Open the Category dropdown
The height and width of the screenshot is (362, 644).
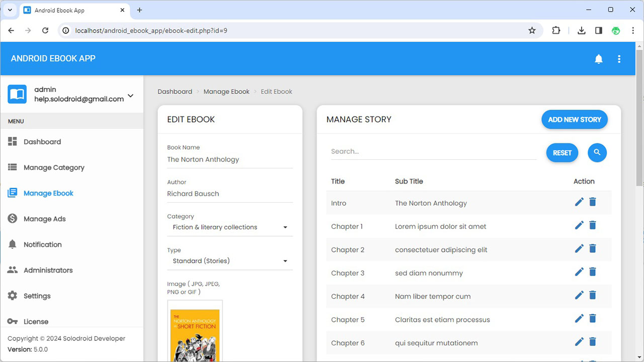pos(230,227)
